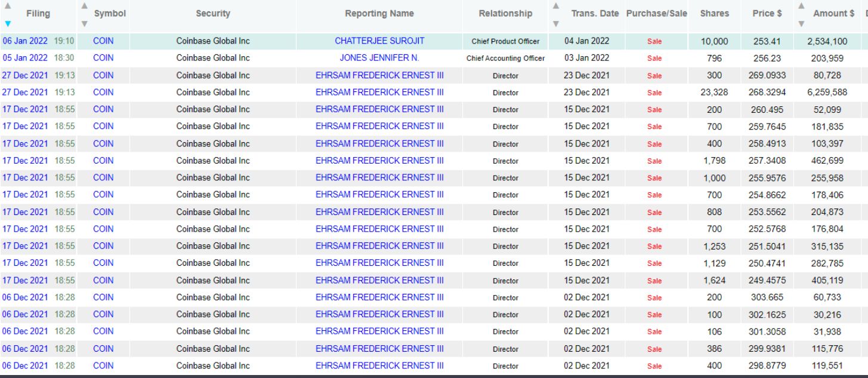Select the 255,958 amount cell
The width and height of the screenshot is (868, 378).
coord(827,178)
